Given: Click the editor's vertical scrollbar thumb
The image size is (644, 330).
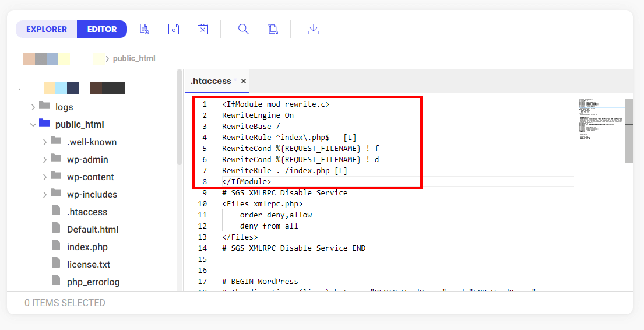Looking at the screenshot, I should pyautogui.click(x=628, y=131).
